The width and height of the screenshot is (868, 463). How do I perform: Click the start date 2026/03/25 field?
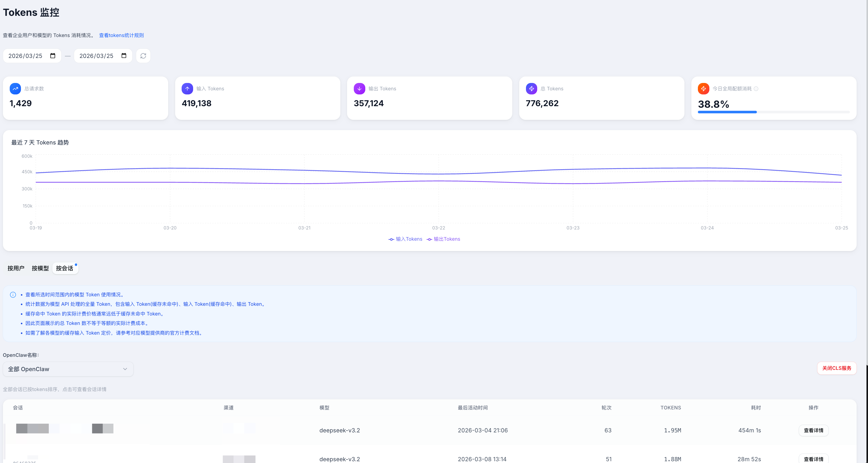pos(26,56)
